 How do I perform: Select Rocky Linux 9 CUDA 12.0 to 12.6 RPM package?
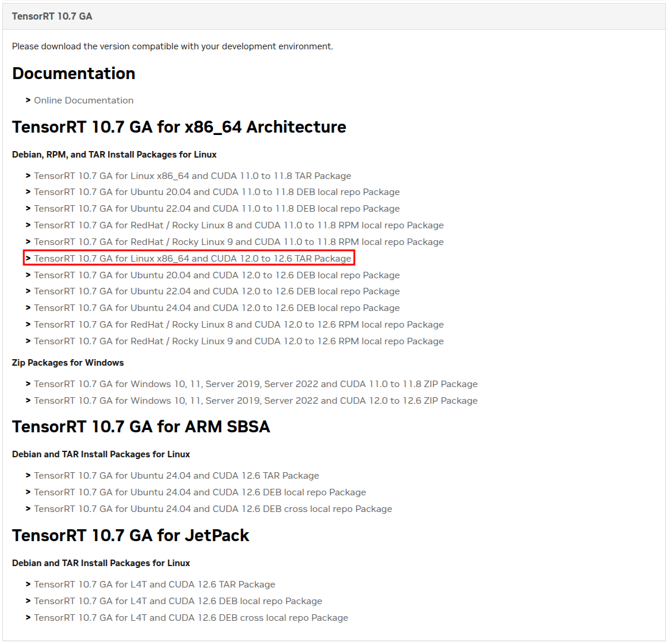pos(239,341)
